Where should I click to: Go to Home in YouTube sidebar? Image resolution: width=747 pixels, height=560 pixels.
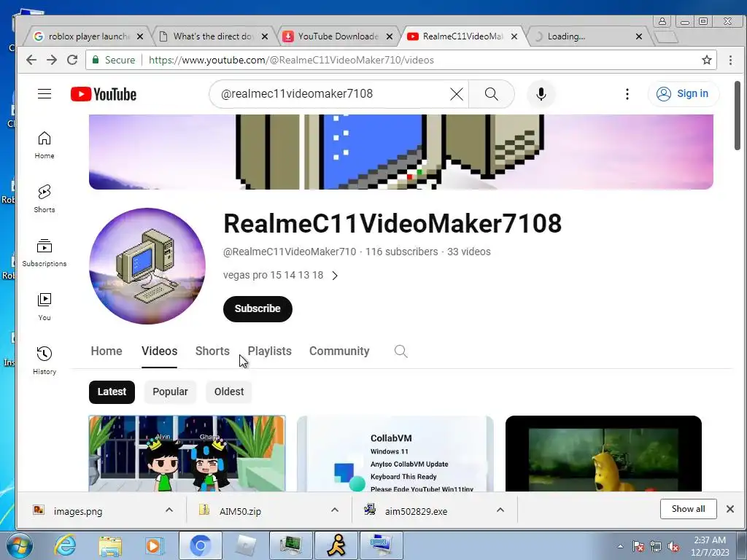click(44, 145)
